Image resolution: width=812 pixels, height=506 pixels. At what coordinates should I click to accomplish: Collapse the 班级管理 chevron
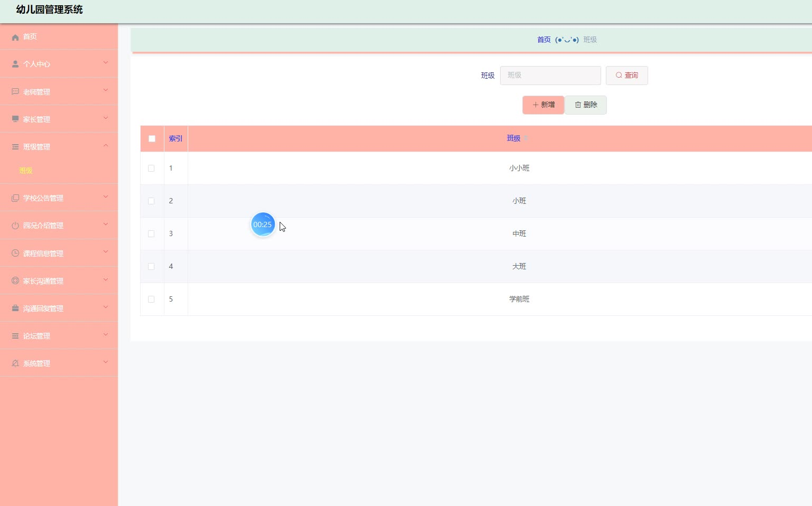[106, 145]
